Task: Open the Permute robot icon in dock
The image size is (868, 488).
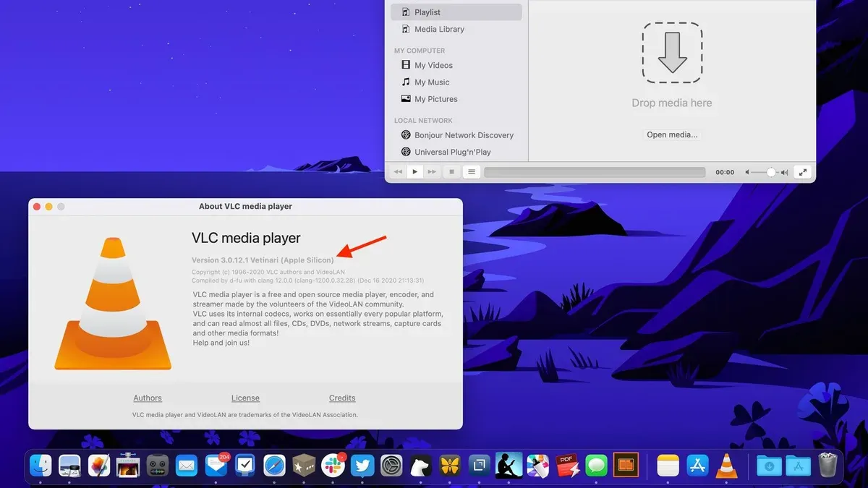Action: 157,466
